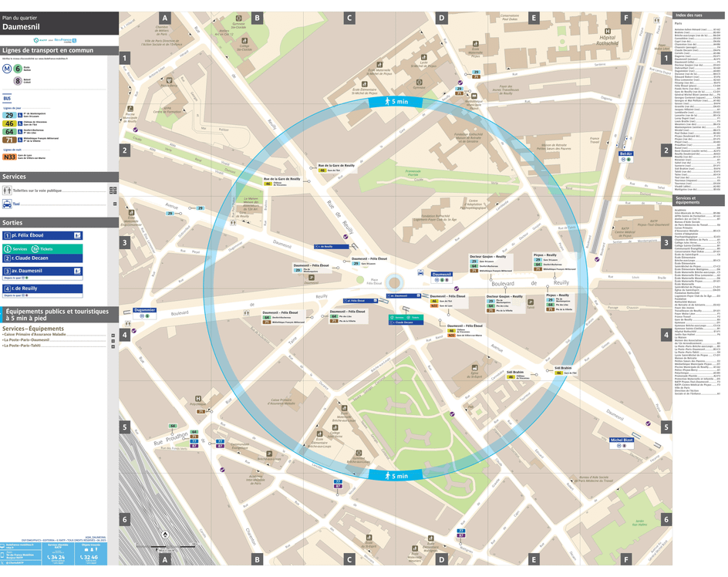Image resolution: width=728 pixels, height=577 pixels.
Task: Toggle wheelchair accessibility on exit 1 pl. Félix Éboué
Action: [x=77, y=235]
